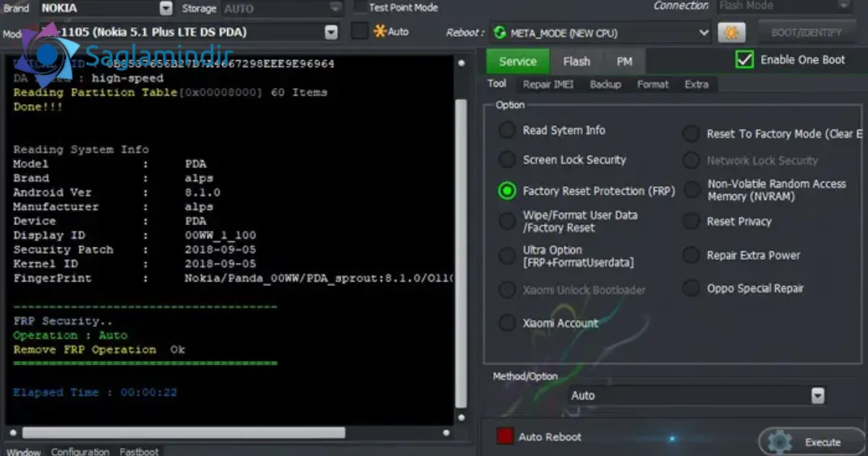Open the Backup sub-tab
Image resolution: width=868 pixels, height=456 pixels.
click(605, 85)
